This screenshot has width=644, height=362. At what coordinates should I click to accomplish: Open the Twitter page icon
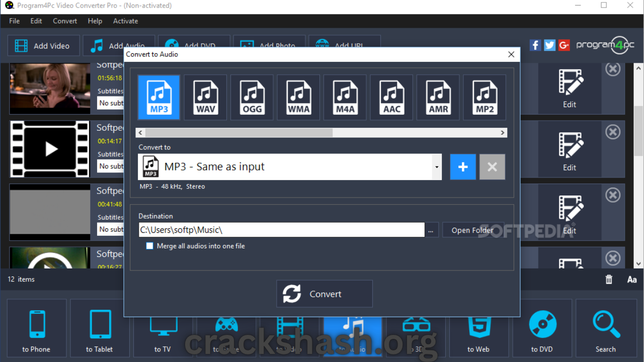549,45
